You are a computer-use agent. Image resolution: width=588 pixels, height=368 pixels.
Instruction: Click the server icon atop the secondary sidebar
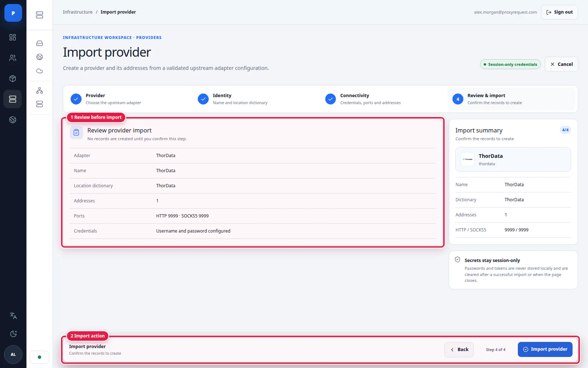tap(40, 15)
